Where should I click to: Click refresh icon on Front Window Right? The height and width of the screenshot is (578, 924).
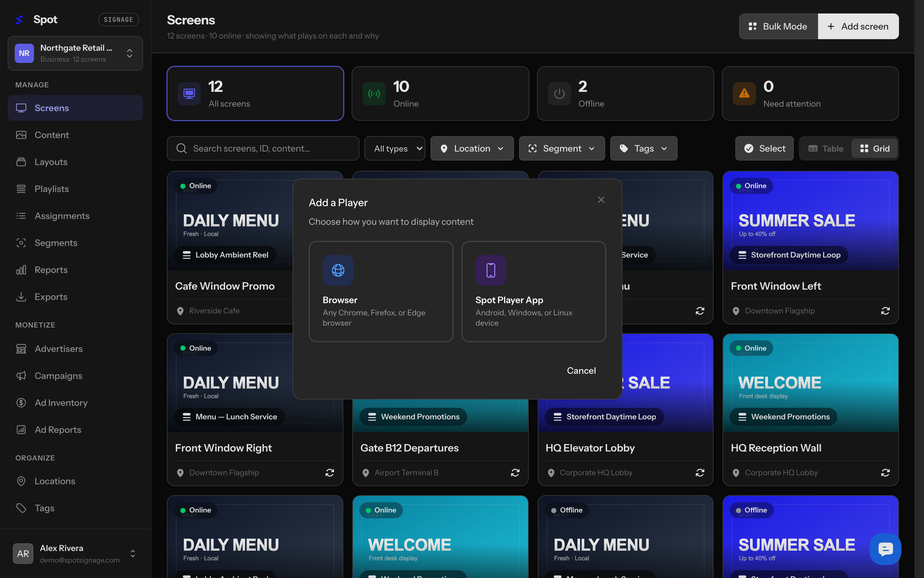329,473
